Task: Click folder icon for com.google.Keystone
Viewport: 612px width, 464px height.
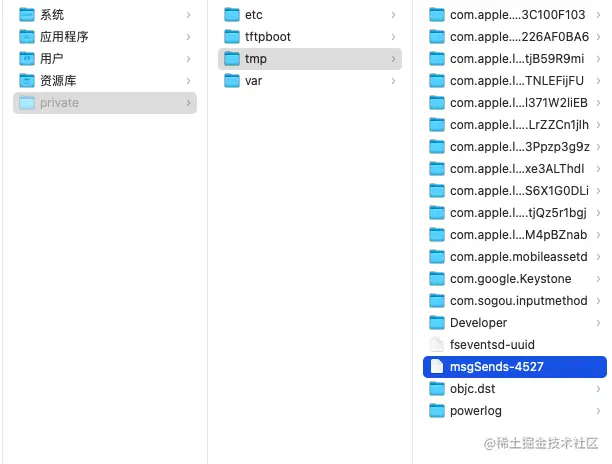Action: (x=437, y=279)
